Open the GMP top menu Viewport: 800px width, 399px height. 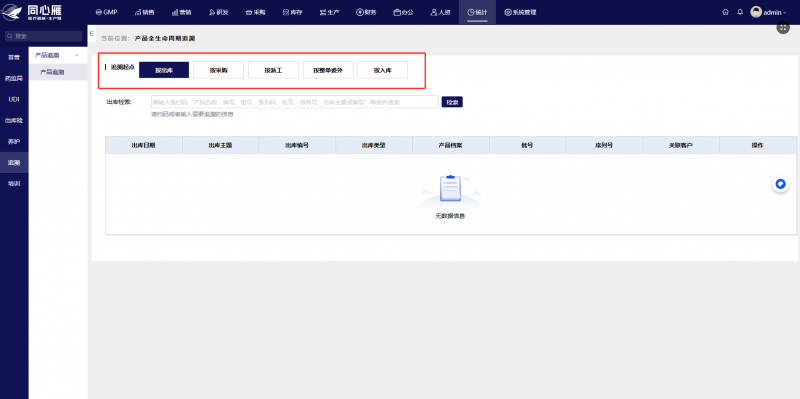[106, 12]
